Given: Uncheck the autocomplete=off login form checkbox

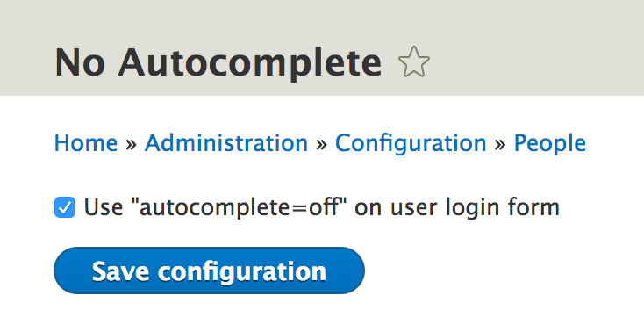Looking at the screenshot, I should pos(65,207).
